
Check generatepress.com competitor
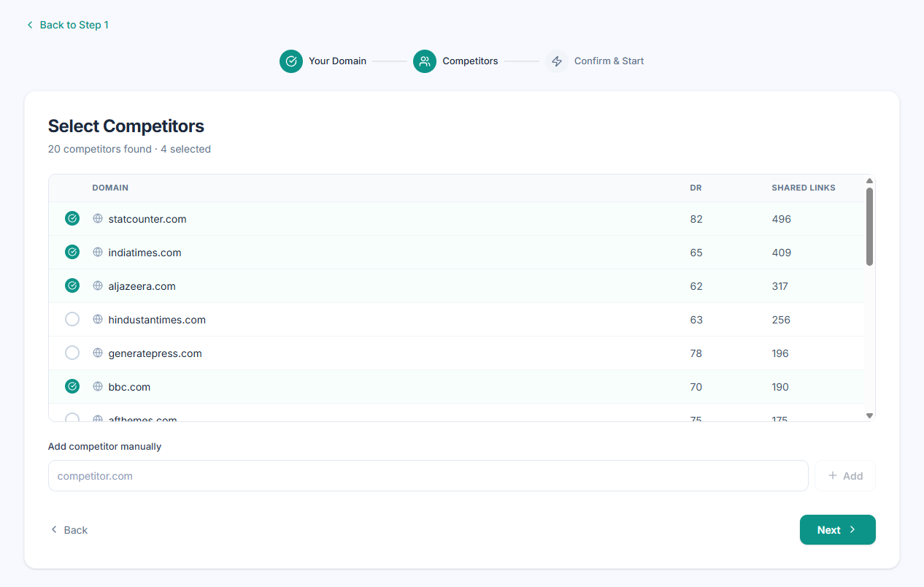point(72,353)
